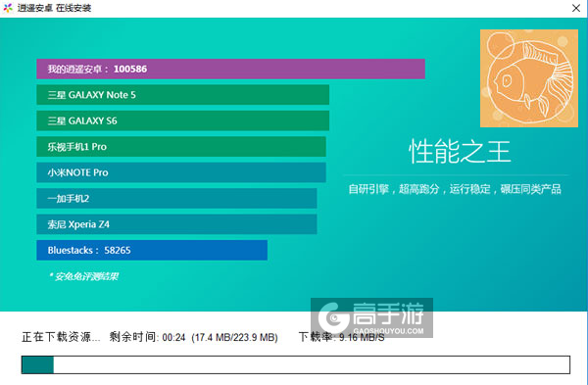Select the 三星 GALAXY S6 bar
The width and height of the screenshot is (588, 385).
pyautogui.click(x=183, y=120)
